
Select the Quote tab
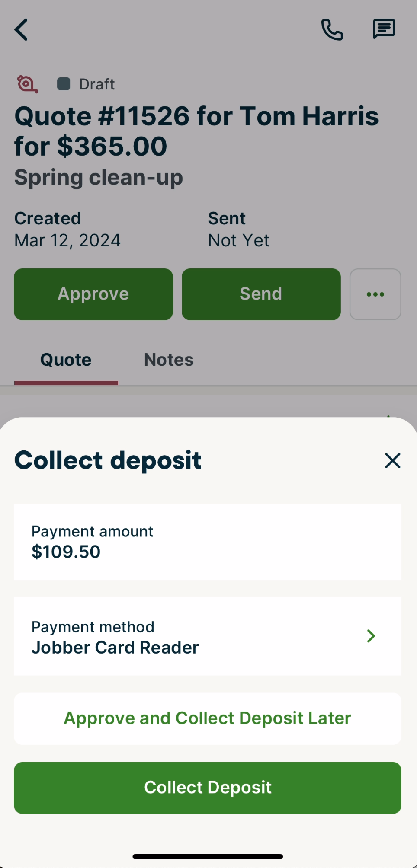point(66,360)
